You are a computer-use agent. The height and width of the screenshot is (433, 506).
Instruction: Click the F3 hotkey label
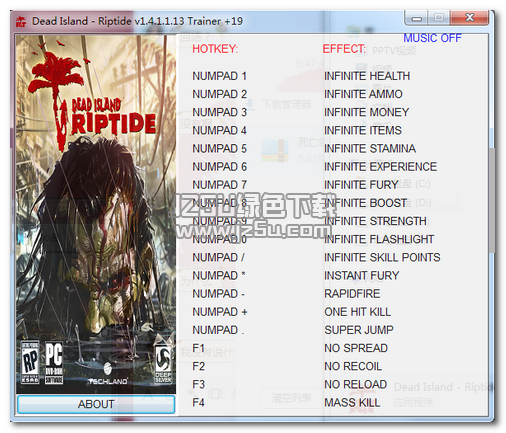[198, 384]
